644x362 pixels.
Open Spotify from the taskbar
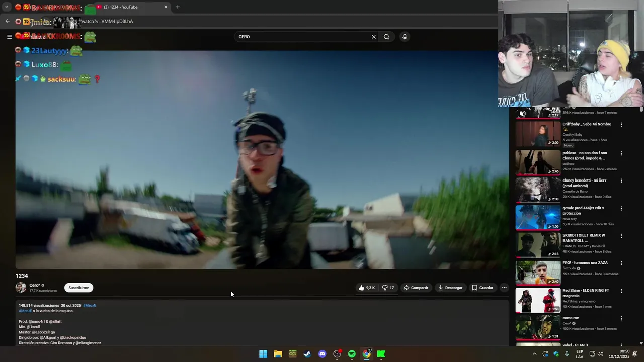click(x=352, y=354)
